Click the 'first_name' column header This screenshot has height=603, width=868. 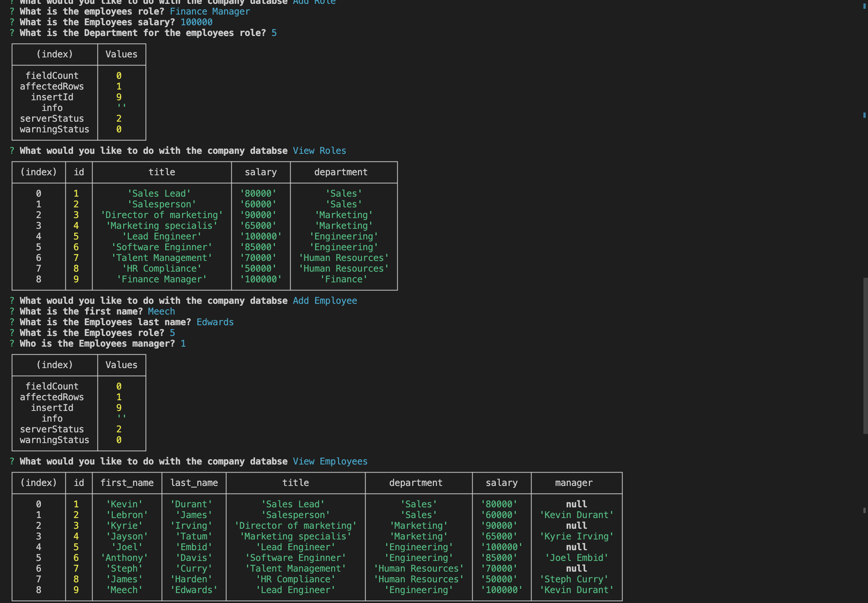127,483
